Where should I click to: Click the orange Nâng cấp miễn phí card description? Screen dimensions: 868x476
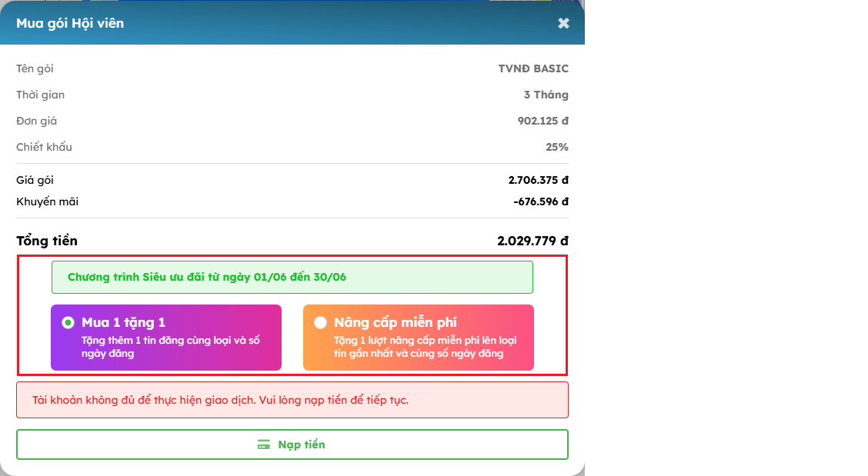425,348
